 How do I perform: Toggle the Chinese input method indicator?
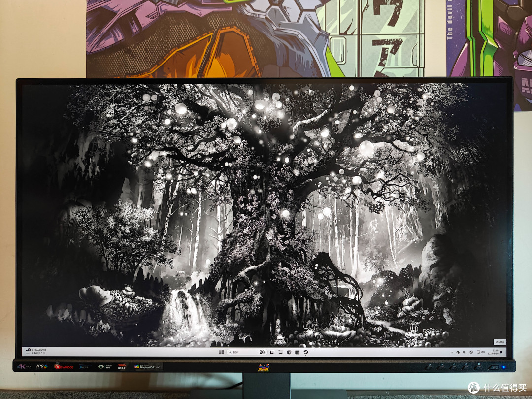(x=464, y=352)
